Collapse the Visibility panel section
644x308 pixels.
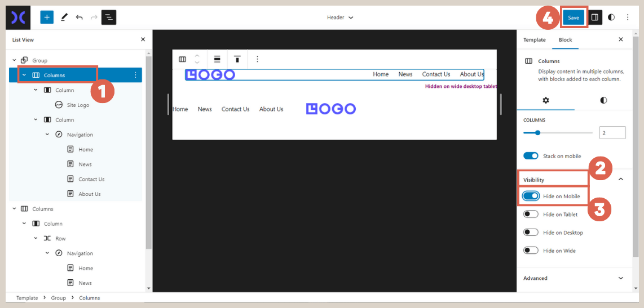pos(621,179)
